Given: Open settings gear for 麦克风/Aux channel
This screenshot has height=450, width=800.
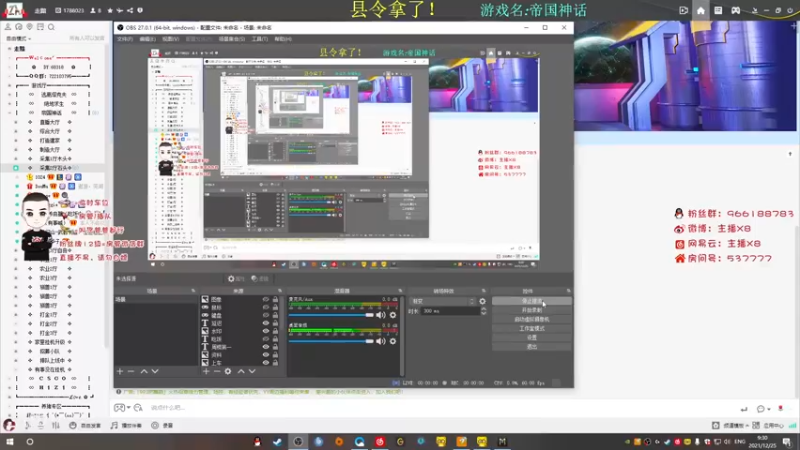Looking at the screenshot, I should pyautogui.click(x=393, y=315).
